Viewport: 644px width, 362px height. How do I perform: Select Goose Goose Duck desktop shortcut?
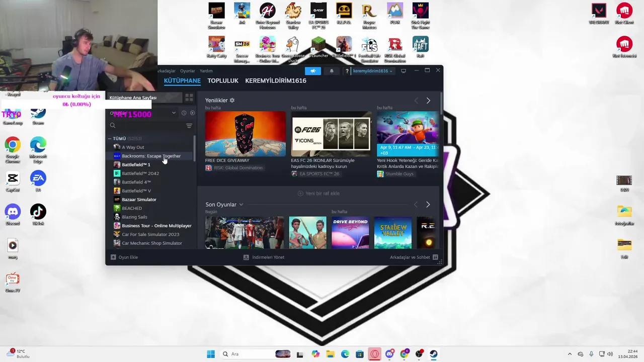[293, 49]
